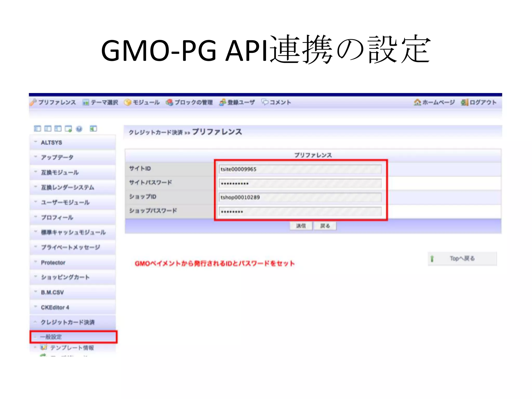Screen dimensions: 532x399
Task: Expand the B.M.CSV sidebar section
Action: point(73,292)
